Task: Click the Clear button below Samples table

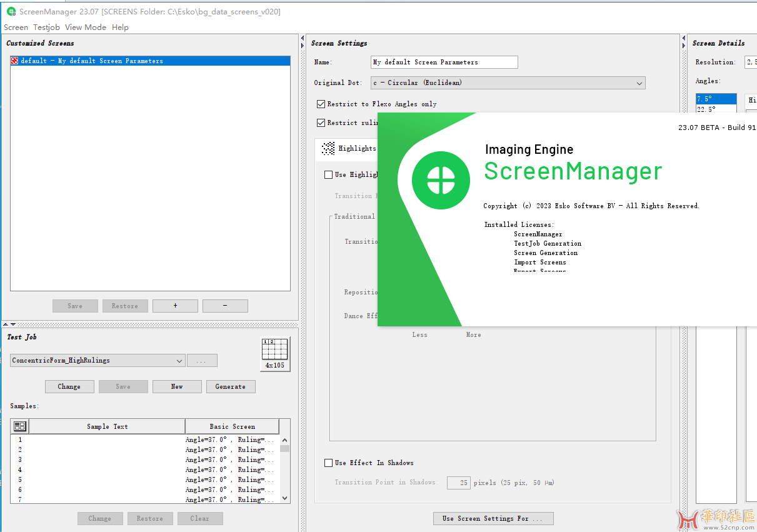Action: click(200, 518)
